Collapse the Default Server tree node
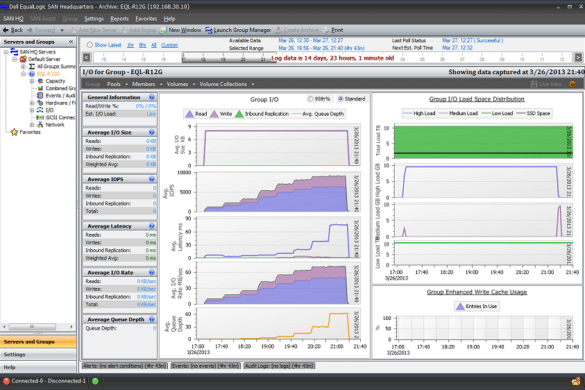Screen dimensions: 585x390 pyautogui.click(x=15, y=59)
